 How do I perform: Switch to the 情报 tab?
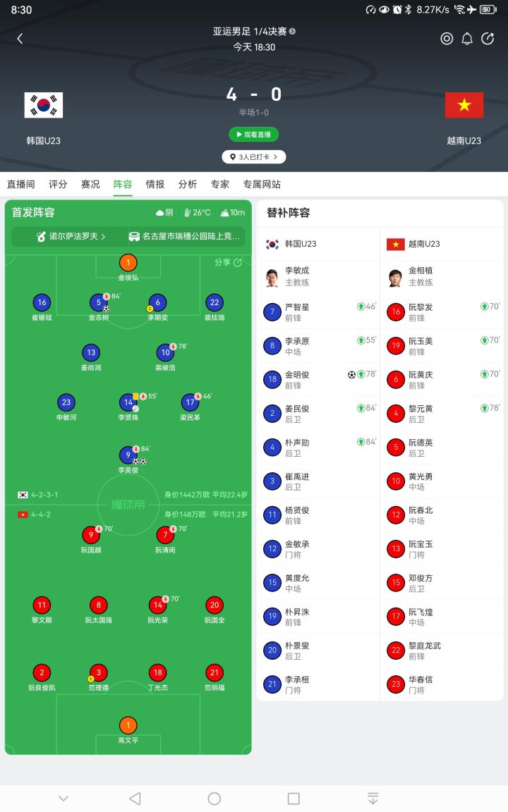pos(155,185)
